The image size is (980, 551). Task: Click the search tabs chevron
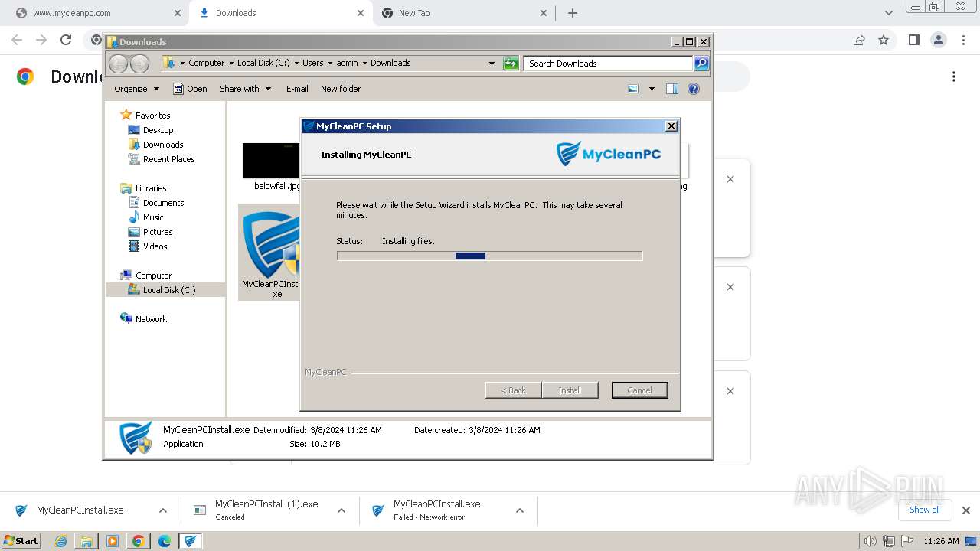[889, 13]
